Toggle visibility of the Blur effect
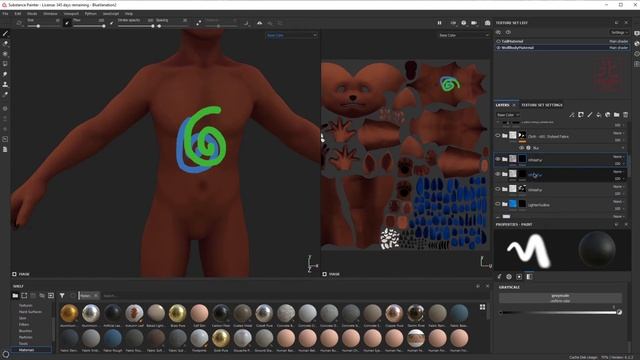This screenshot has height=360, width=640. point(521,148)
